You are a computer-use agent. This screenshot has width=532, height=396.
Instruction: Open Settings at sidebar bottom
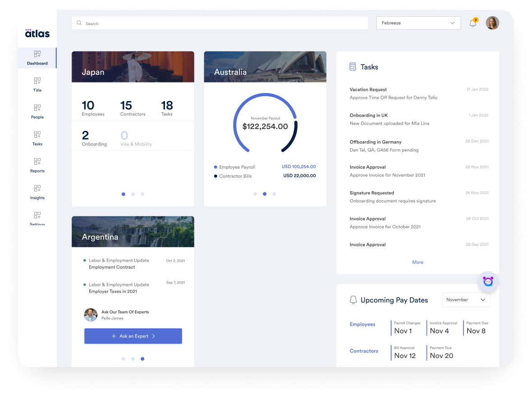tap(37, 218)
